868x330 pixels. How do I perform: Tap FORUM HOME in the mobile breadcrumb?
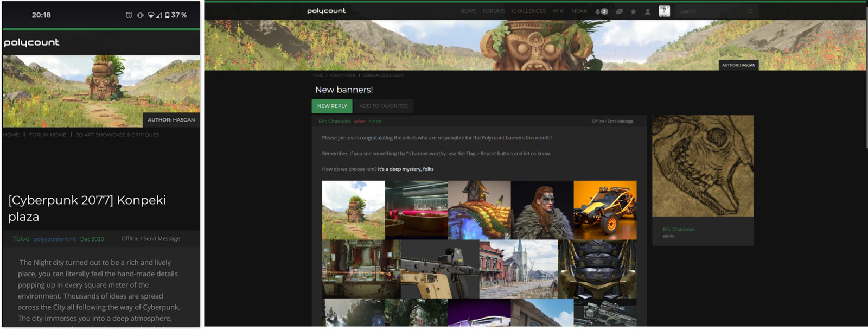coord(48,135)
